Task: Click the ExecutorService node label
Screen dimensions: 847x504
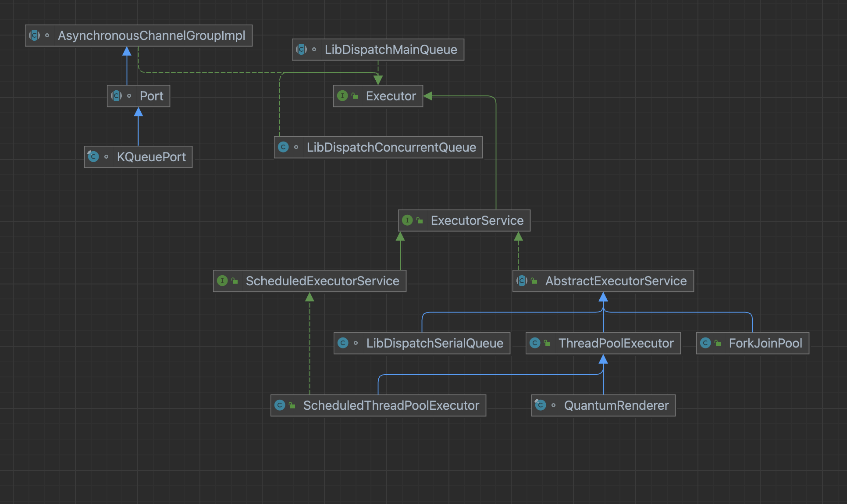Action: pyautogui.click(x=477, y=220)
